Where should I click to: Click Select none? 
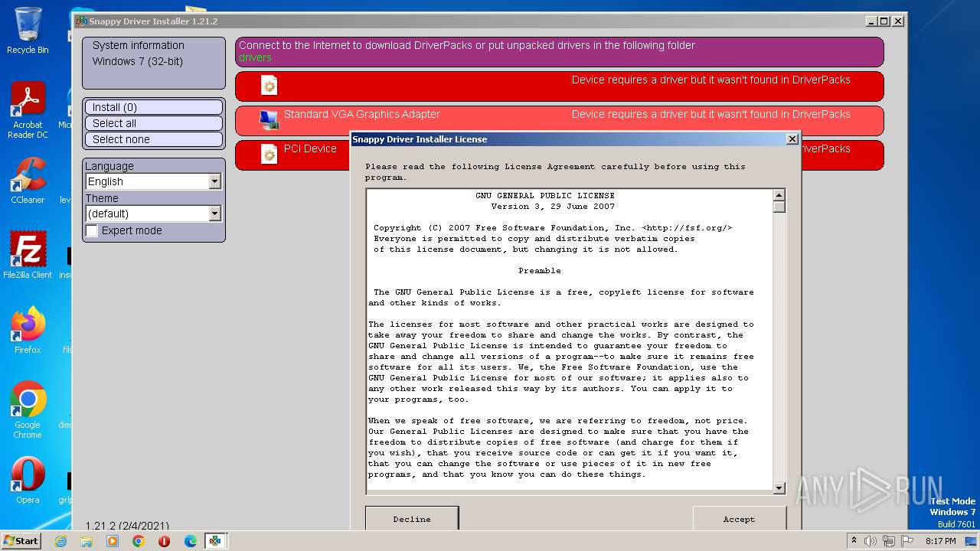[154, 139]
